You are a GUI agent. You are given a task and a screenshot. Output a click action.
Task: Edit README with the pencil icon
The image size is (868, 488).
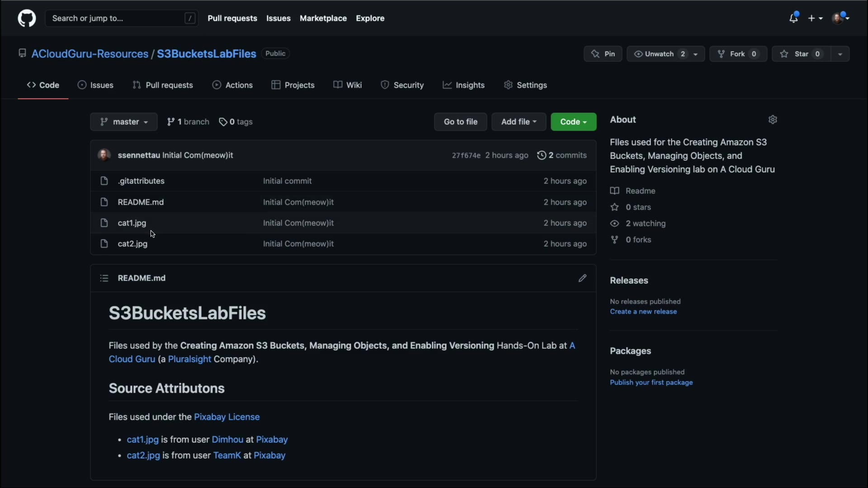(582, 278)
